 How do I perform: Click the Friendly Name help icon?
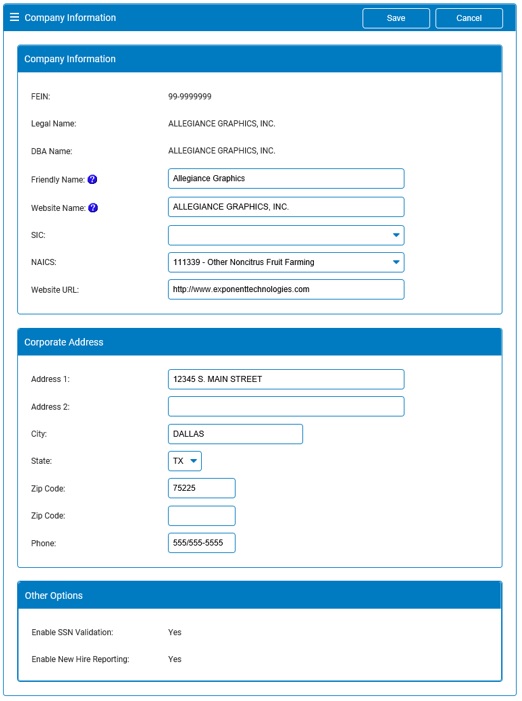coord(93,179)
